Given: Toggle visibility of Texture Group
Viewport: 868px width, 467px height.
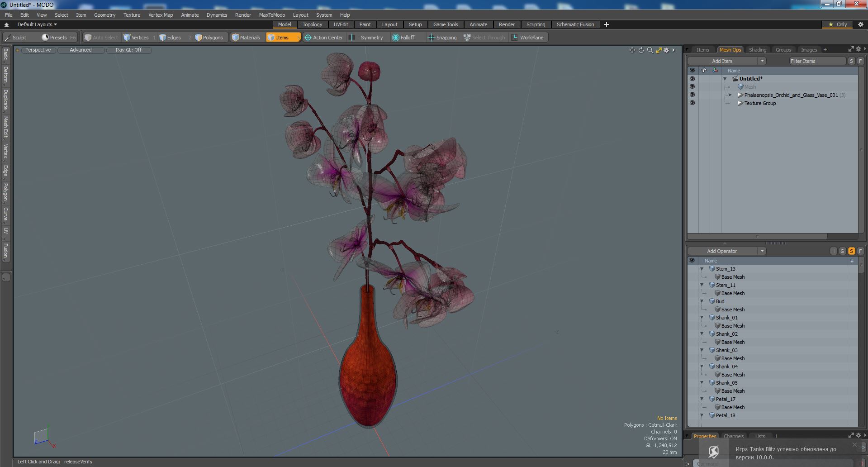Looking at the screenshot, I should 692,103.
